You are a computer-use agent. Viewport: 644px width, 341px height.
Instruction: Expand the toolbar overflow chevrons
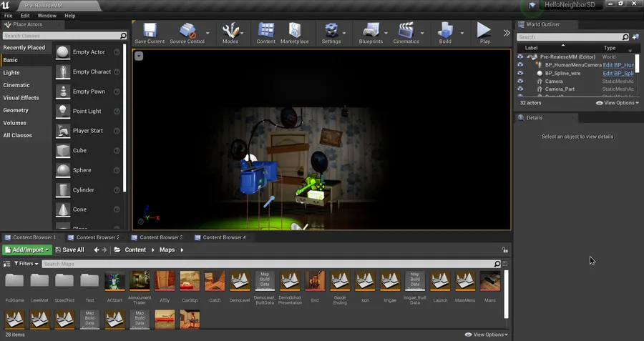[x=507, y=33]
